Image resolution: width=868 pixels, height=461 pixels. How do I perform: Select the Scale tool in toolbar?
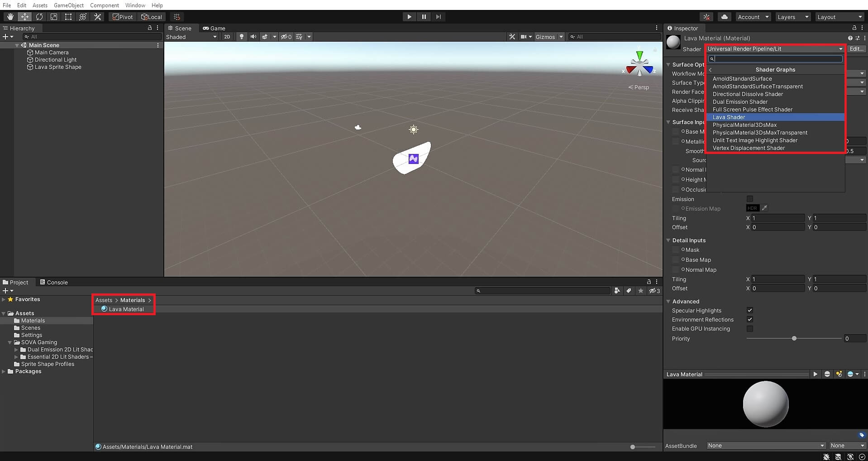point(54,17)
